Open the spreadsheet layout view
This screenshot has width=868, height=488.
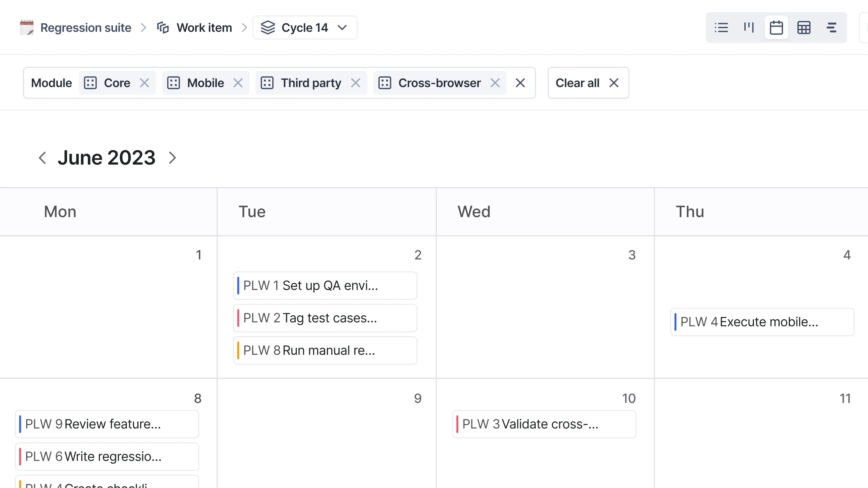tap(804, 27)
